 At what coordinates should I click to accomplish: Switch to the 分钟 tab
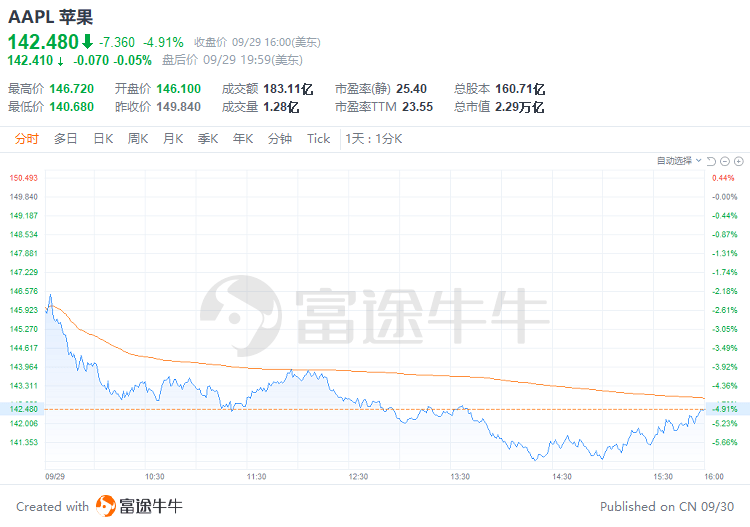coord(280,139)
